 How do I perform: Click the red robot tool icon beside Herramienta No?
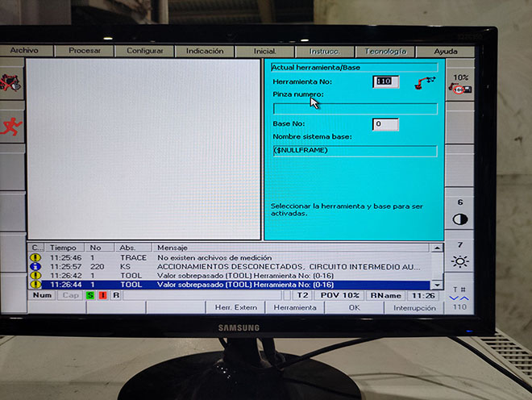(x=424, y=82)
